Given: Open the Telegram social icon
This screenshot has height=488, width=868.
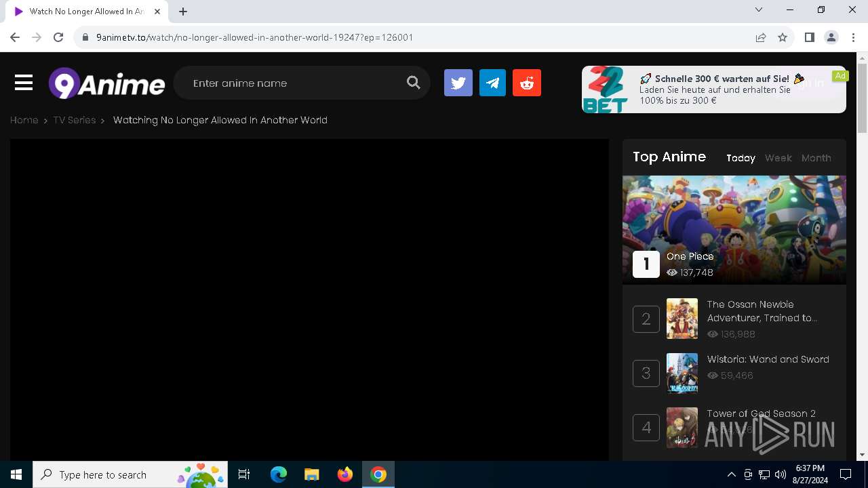Looking at the screenshot, I should [x=492, y=83].
